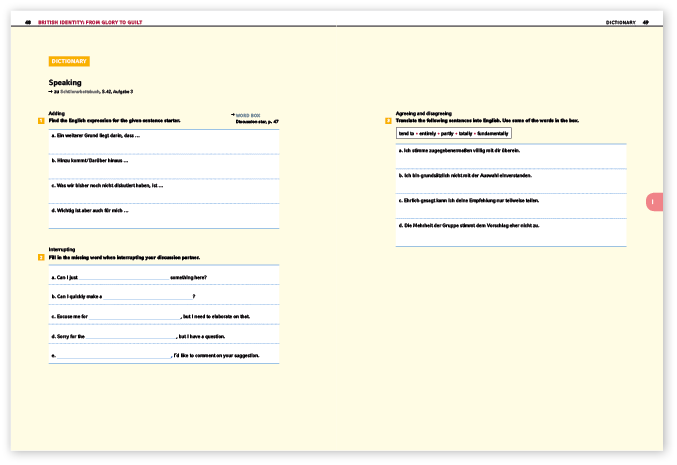
Task: Click the blank after "Sorry for the"
Action: click(131, 336)
